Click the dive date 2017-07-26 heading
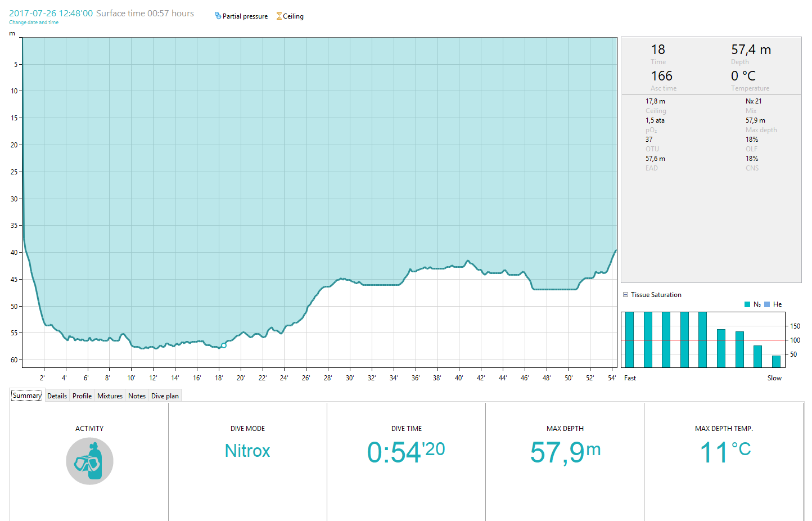812x521 pixels. 51,13
